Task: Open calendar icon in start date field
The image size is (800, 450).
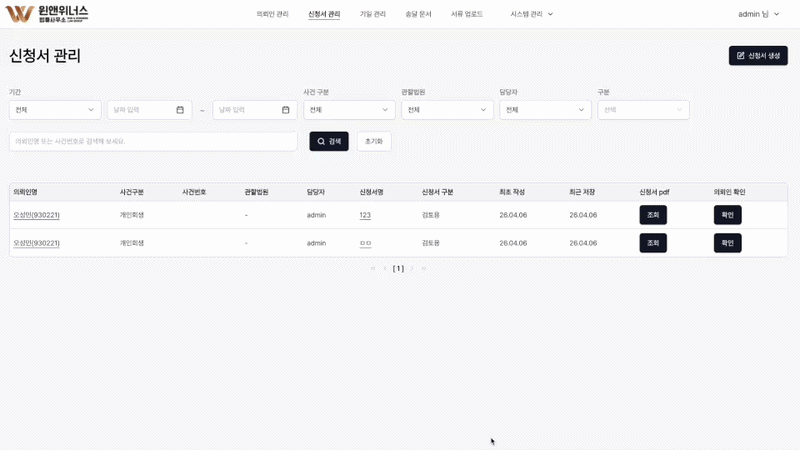Action: [180, 110]
